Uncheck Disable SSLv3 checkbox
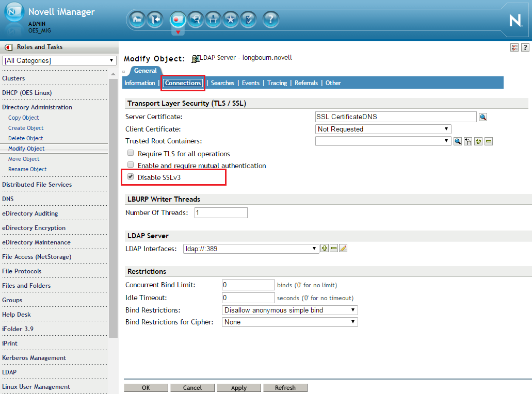The width and height of the screenshot is (532, 394). [x=131, y=177]
